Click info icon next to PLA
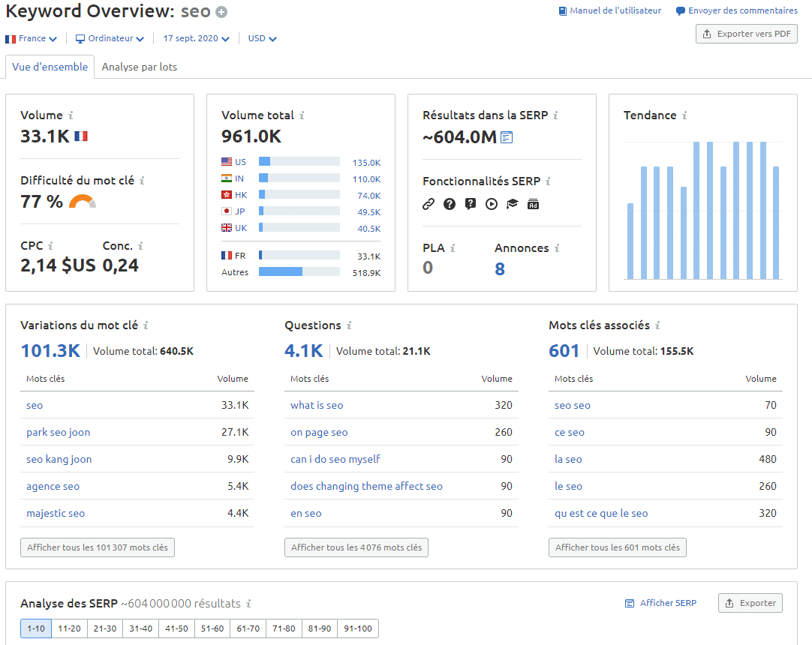This screenshot has height=645, width=812. click(x=453, y=248)
